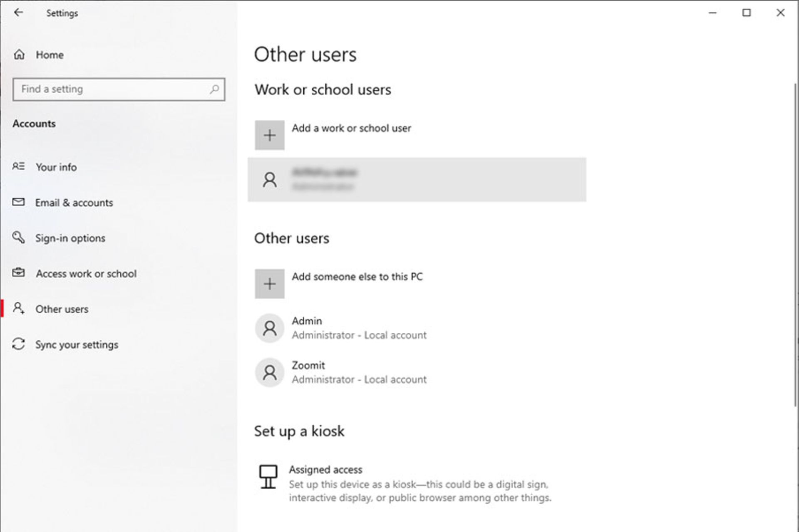Go to Home in Settings
The image size is (799, 532).
50,55
